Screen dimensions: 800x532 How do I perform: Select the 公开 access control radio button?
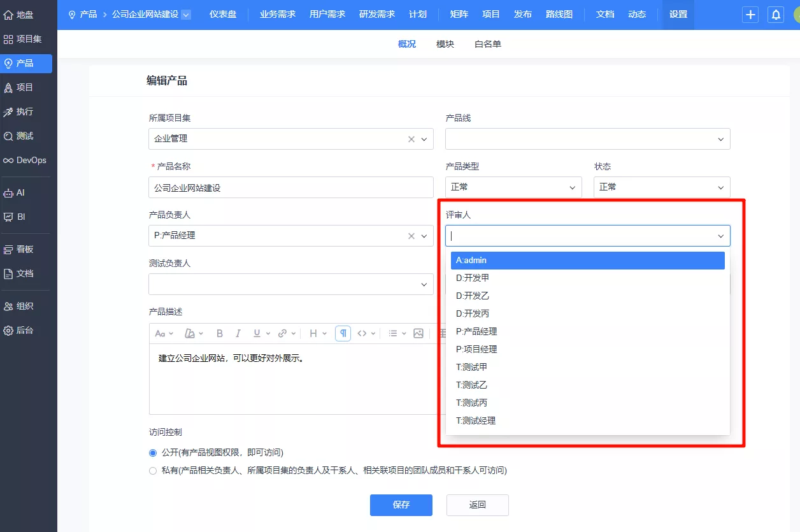[153, 453]
